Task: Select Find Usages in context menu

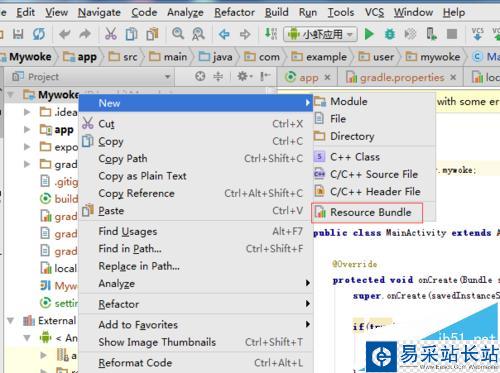Action: (196, 231)
